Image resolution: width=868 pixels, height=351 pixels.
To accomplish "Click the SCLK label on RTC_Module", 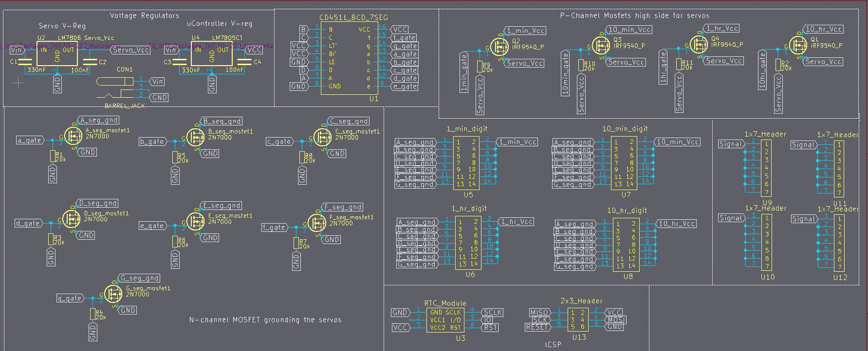I will pos(492,313).
